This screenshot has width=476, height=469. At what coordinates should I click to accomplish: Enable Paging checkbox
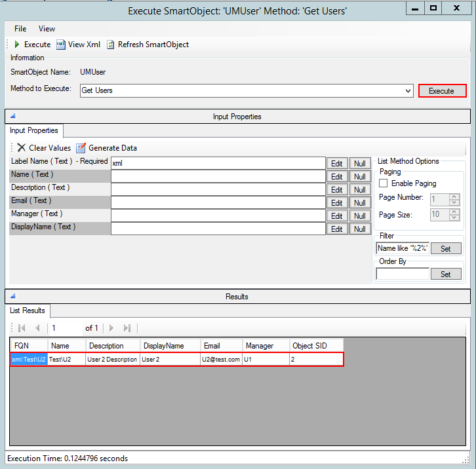[384, 183]
